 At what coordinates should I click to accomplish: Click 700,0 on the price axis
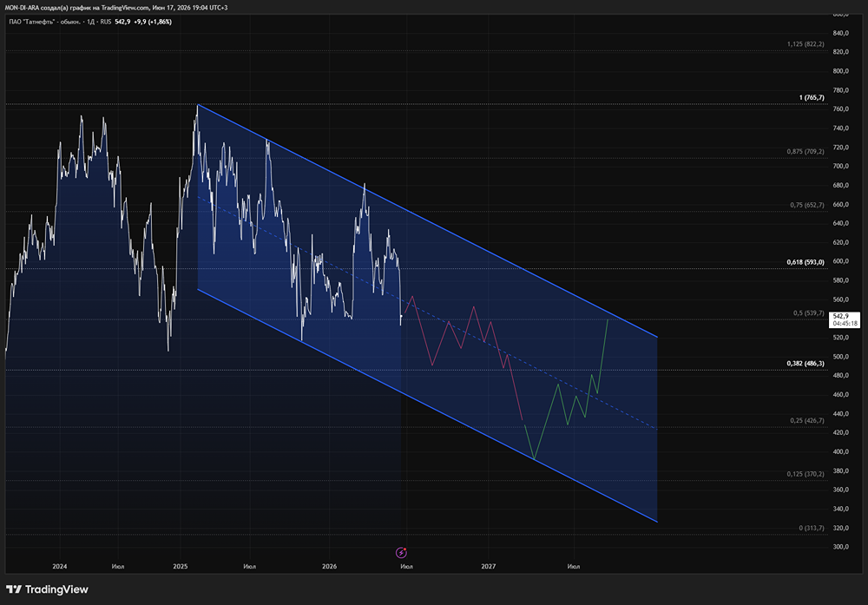point(840,166)
